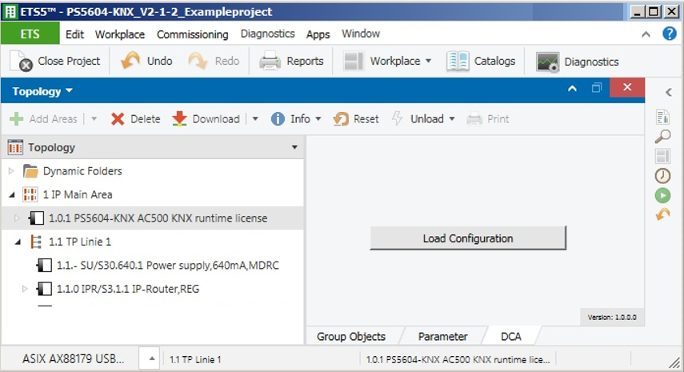The image size is (684, 372).
Task: Click 1.1 TP Linie 1 in status bar
Action: [x=195, y=359]
